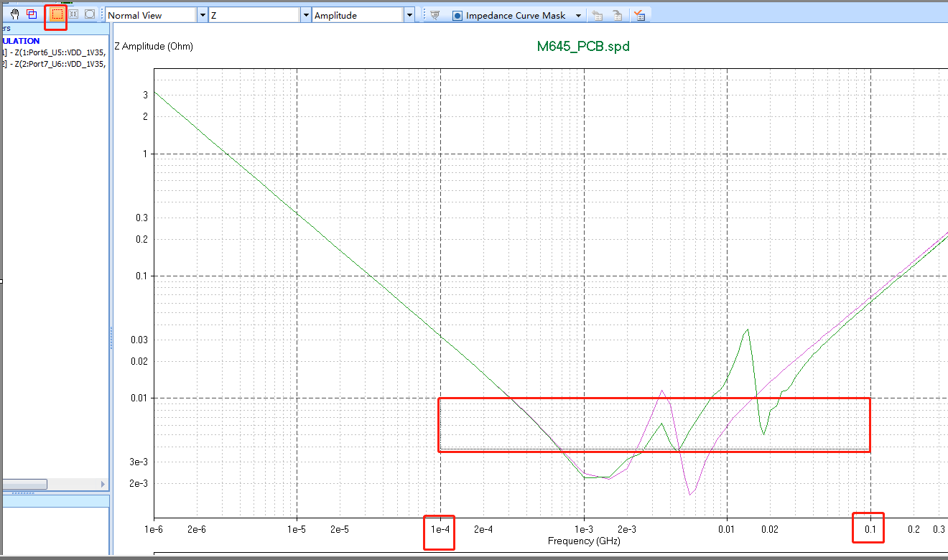Activate the overlapping-rectangles zoom tool
The width and height of the screenshot is (948, 560).
pyautogui.click(x=32, y=14)
